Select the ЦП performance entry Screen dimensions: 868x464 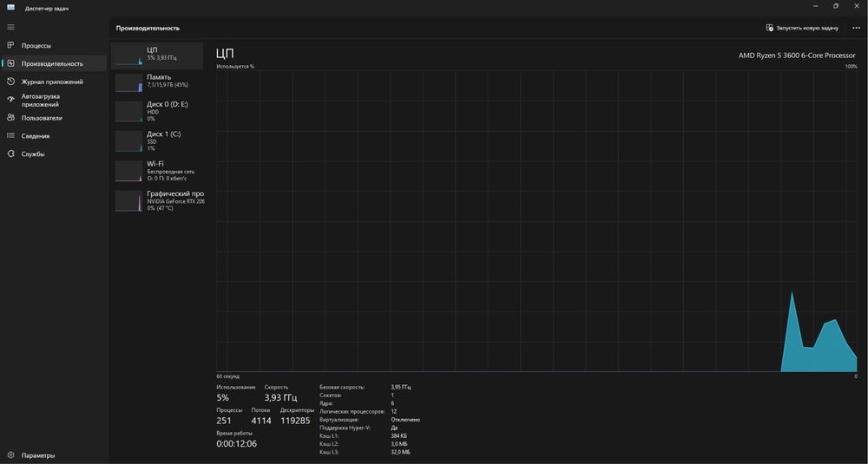(x=157, y=56)
